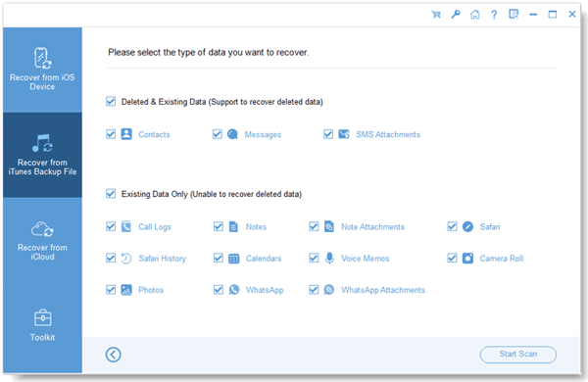Click the Camera Roll camera icon

coord(467,258)
